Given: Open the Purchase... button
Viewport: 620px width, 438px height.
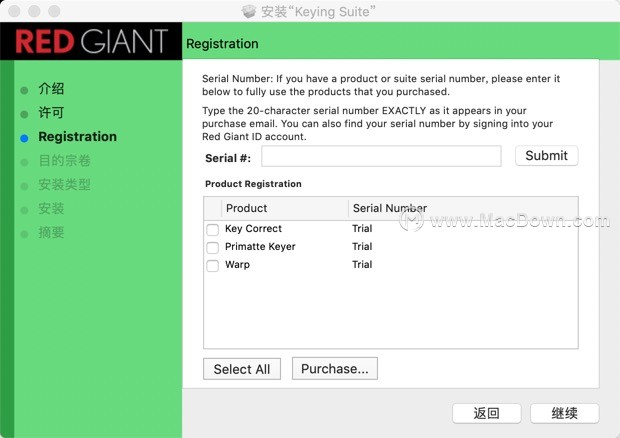Looking at the screenshot, I should point(335,369).
